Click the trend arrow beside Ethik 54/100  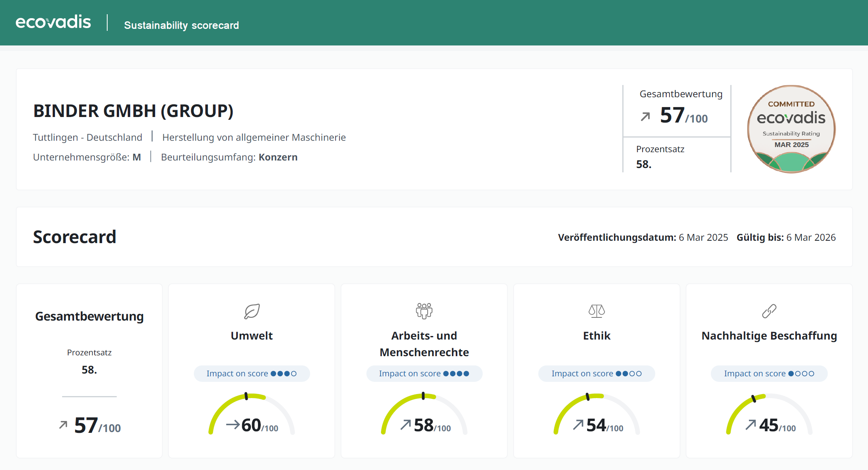(x=578, y=425)
